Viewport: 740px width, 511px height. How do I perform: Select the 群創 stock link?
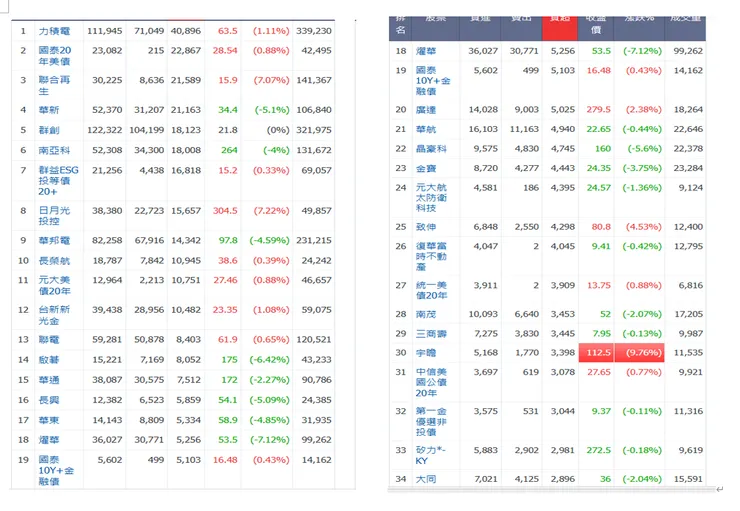click(50, 130)
